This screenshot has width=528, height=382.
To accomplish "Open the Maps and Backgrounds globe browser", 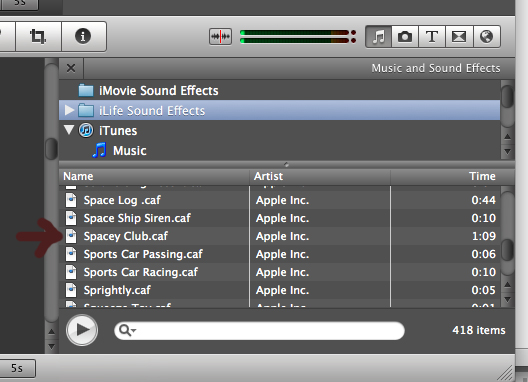I will [x=486, y=36].
